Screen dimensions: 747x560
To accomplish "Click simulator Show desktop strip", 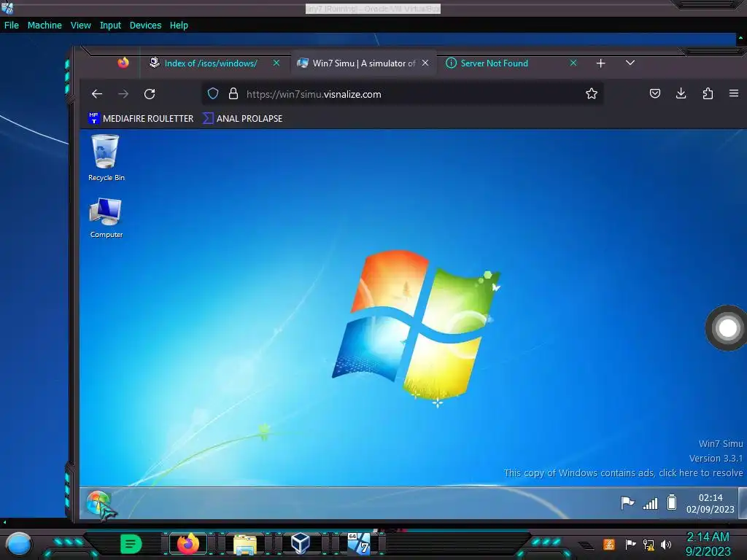I will click(742, 503).
